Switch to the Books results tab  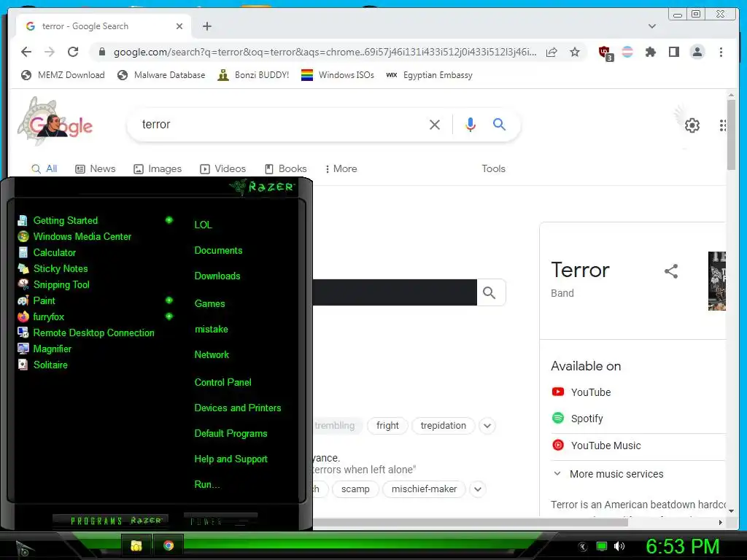(286, 168)
